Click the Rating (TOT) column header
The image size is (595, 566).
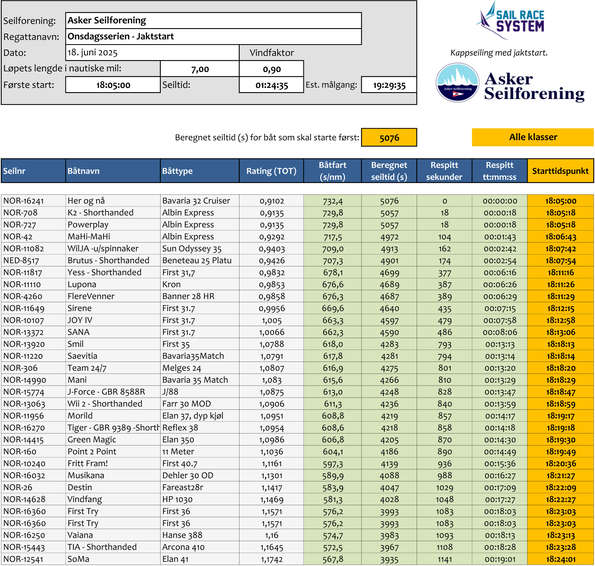pyautogui.click(x=271, y=171)
